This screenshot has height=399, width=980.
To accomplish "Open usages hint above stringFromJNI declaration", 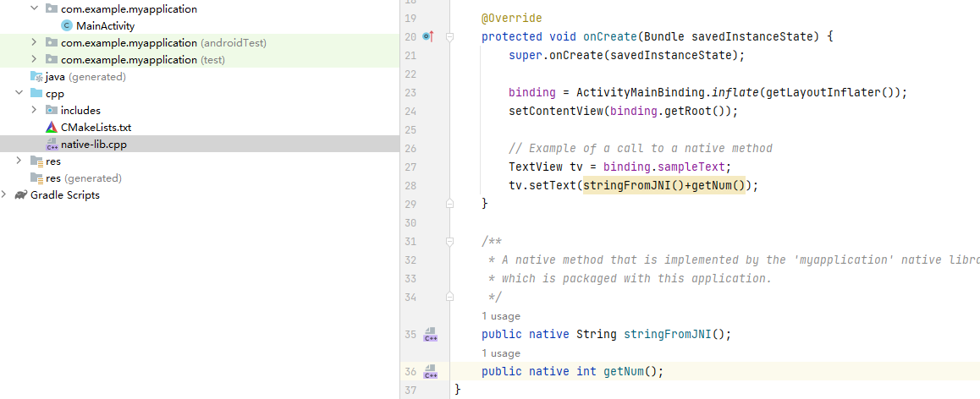I will tap(501, 316).
